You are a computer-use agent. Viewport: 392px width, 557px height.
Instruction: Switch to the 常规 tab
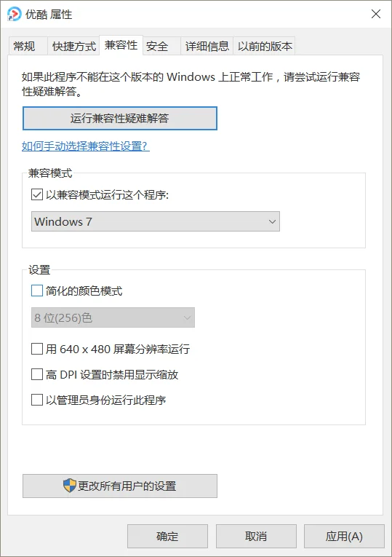(x=24, y=46)
